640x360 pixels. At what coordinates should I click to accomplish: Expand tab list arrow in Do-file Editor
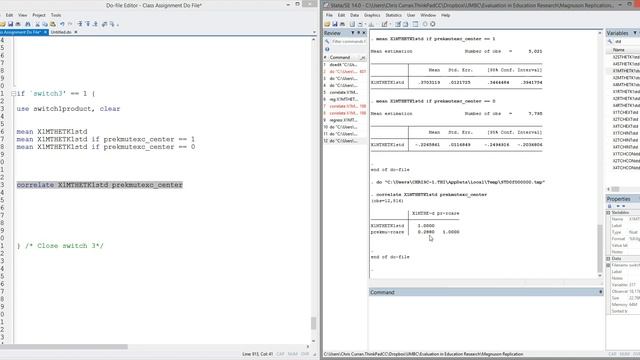coord(314,32)
